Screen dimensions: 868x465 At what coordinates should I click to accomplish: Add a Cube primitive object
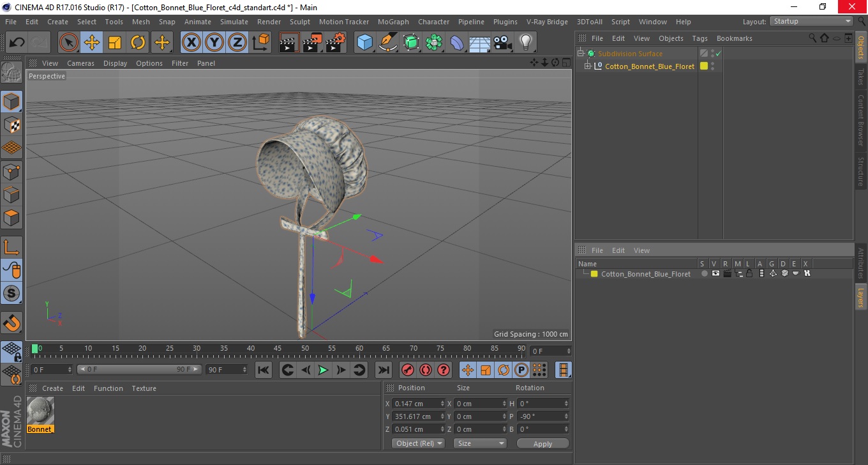[364, 43]
